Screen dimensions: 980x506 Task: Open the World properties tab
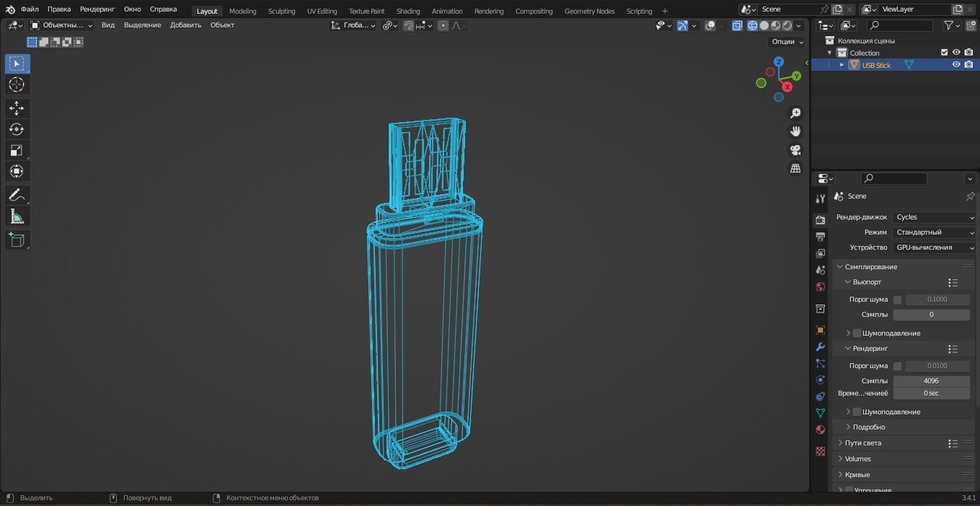click(820, 287)
